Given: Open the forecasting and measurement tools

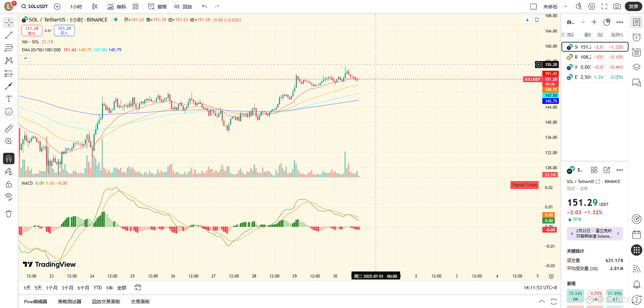Looking at the screenshot, I should tap(9, 73).
